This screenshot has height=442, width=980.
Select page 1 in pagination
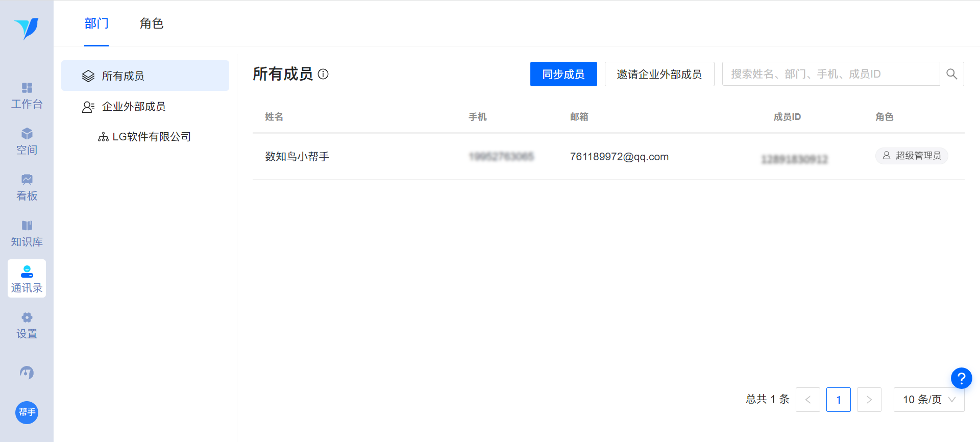click(839, 400)
